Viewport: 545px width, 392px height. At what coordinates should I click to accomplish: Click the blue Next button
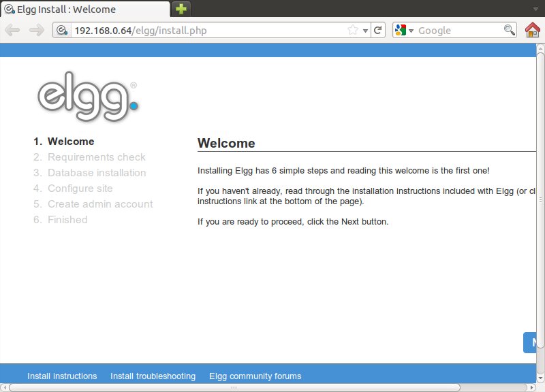(x=530, y=342)
